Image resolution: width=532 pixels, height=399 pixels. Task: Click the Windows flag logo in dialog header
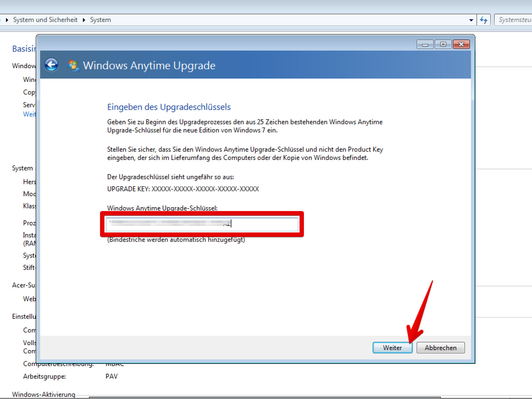tap(73, 66)
